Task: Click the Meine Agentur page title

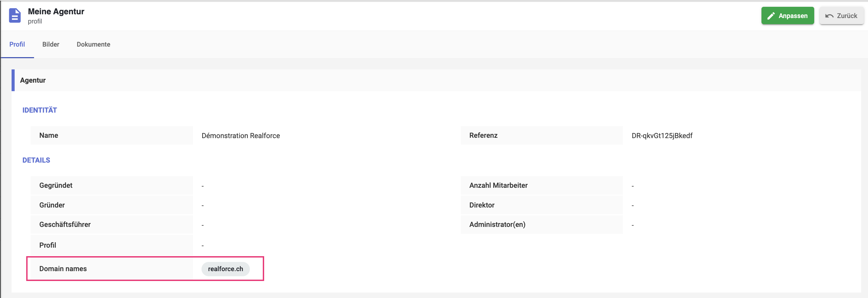Action: [56, 11]
